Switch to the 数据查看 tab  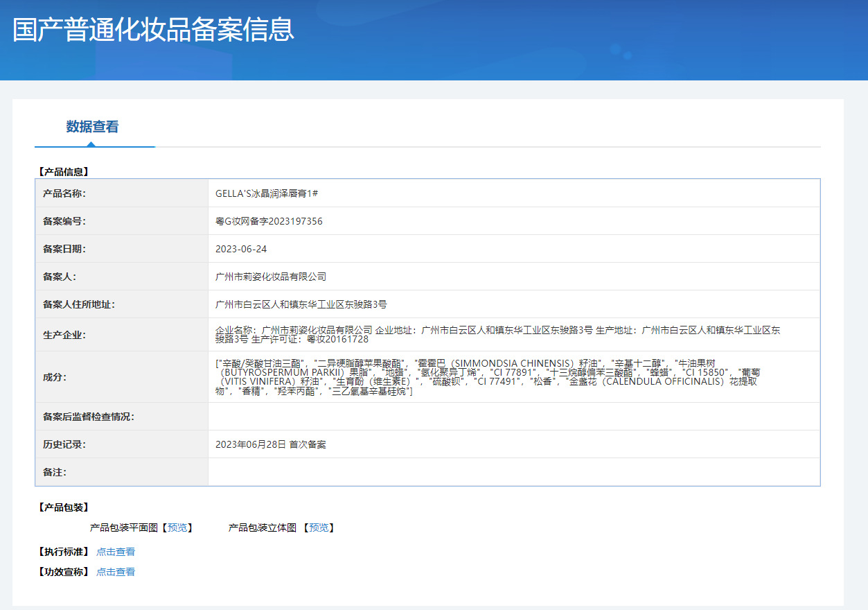[92, 127]
